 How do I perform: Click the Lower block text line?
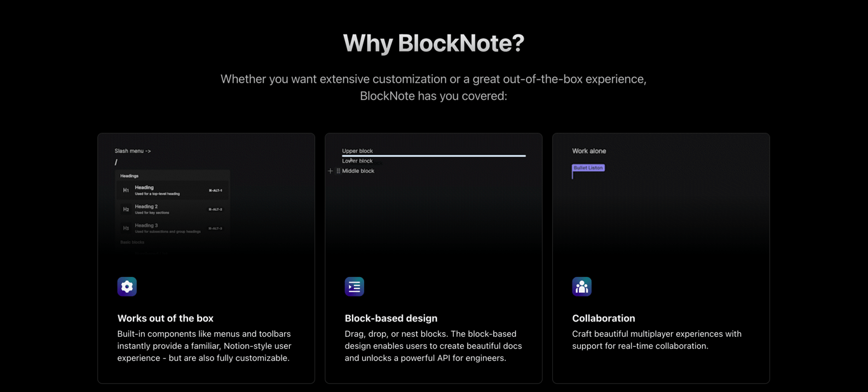(358, 161)
